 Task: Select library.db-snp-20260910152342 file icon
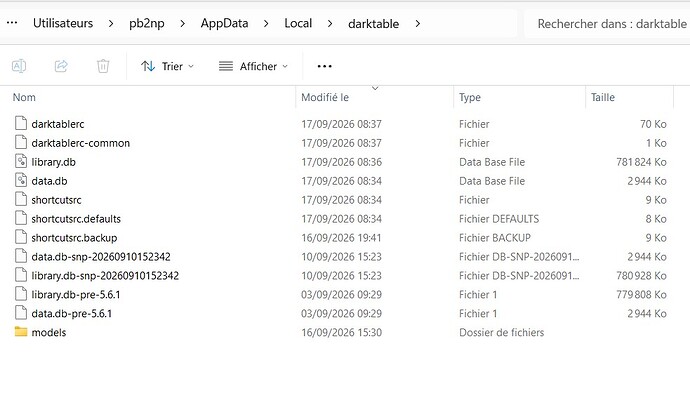21,275
